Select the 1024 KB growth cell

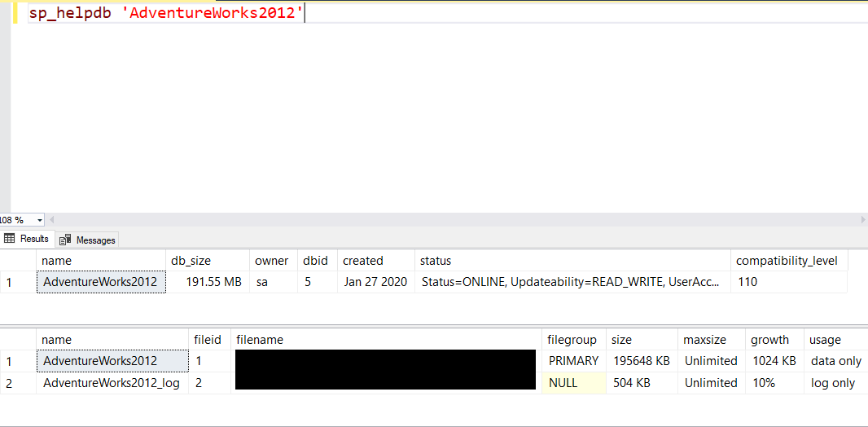(x=774, y=361)
